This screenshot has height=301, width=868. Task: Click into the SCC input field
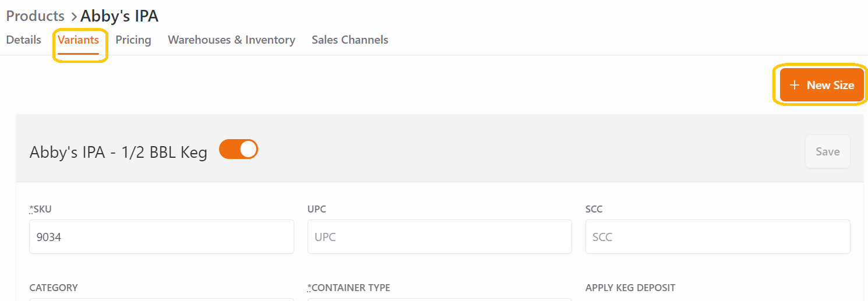click(718, 236)
